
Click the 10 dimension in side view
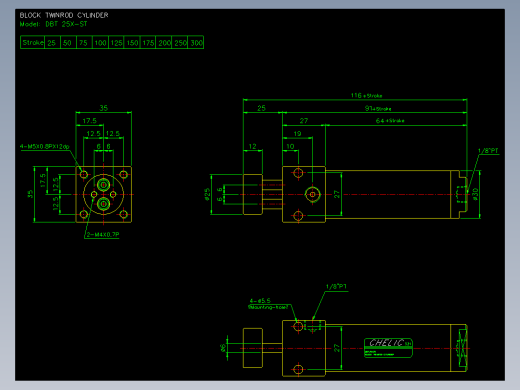pos(290,146)
